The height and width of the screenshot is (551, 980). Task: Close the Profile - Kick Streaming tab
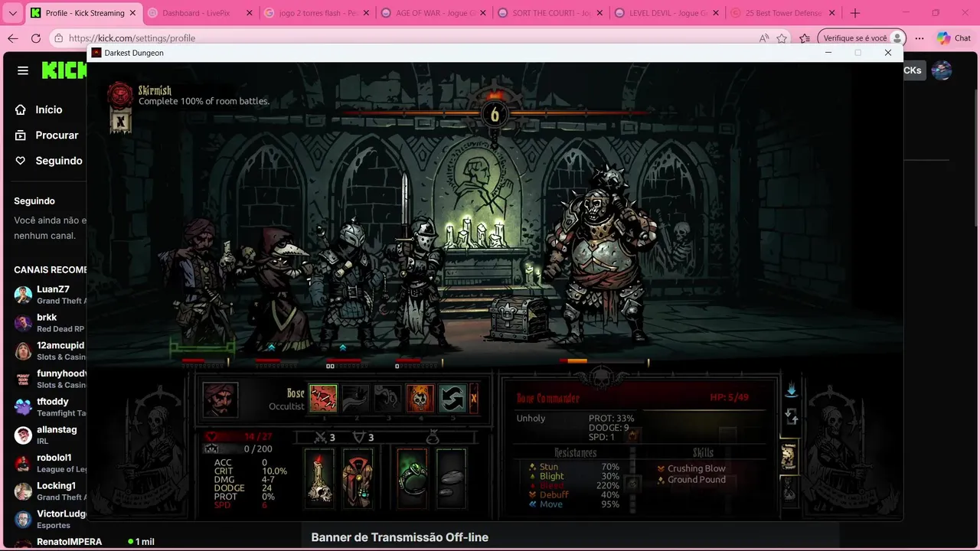pyautogui.click(x=132, y=13)
